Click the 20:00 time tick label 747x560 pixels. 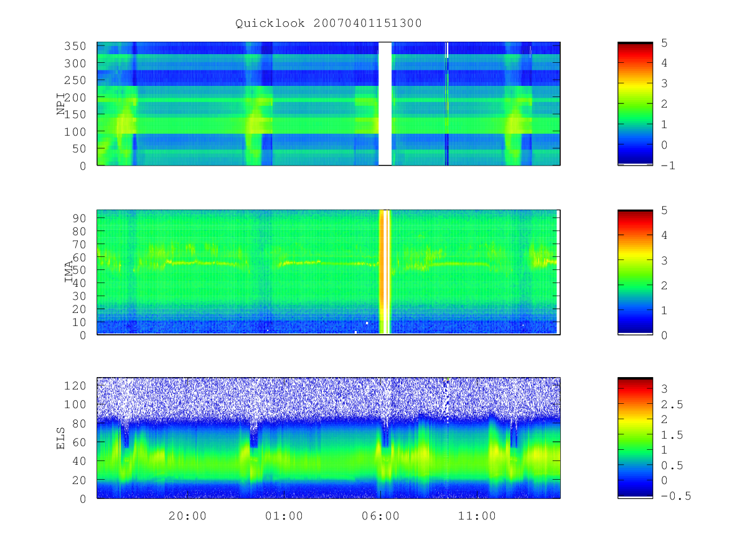pyautogui.click(x=187, y=516)
